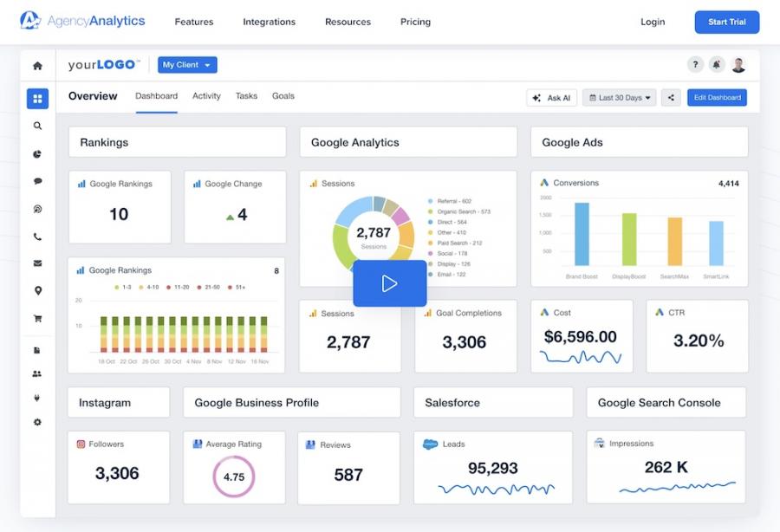This screenshot has height=532, width=780.
Task: Click the help question mark icon
Action: [x=695, y=64]
